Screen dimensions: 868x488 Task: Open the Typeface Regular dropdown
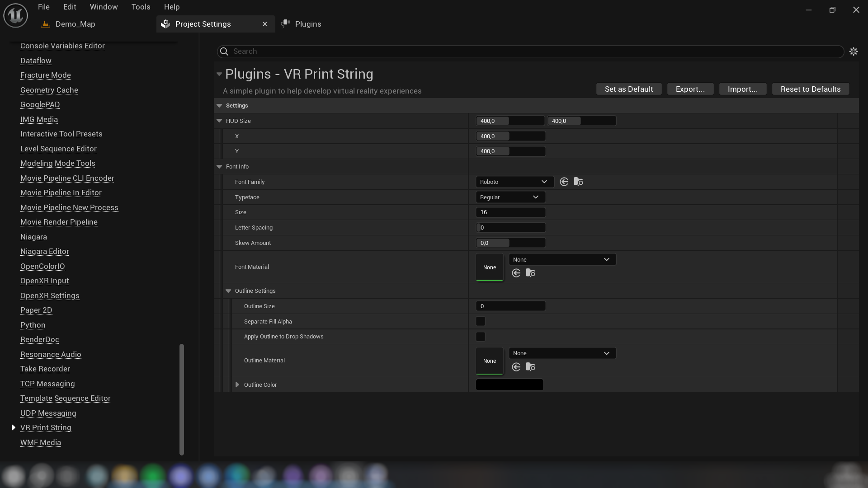tap(510, 197)
